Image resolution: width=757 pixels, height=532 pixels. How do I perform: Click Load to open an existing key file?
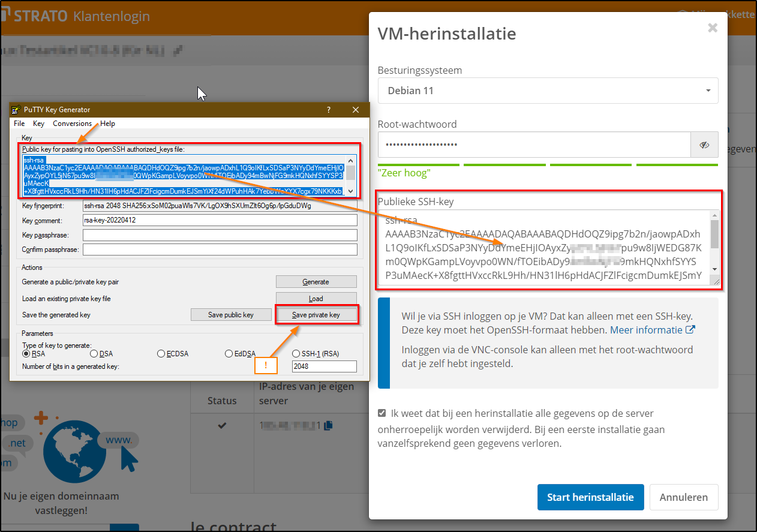[x=316, y=298]
